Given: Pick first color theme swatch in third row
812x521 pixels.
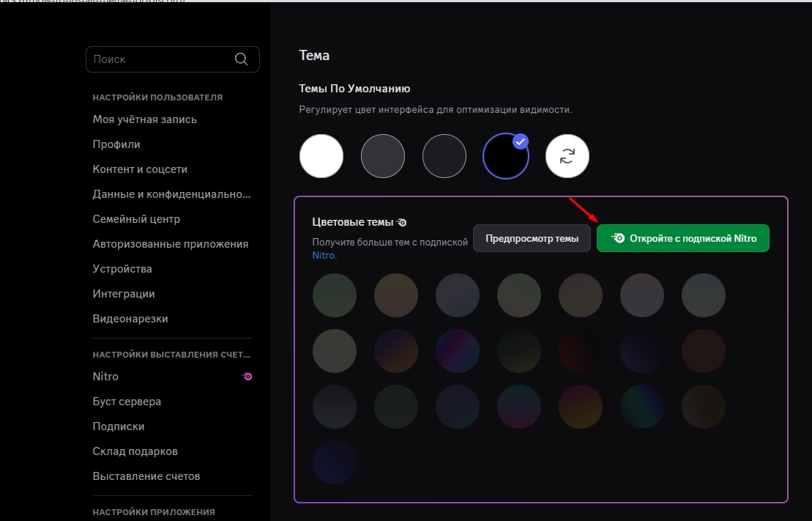Looking at the screenshot, I should coord(335,407).
